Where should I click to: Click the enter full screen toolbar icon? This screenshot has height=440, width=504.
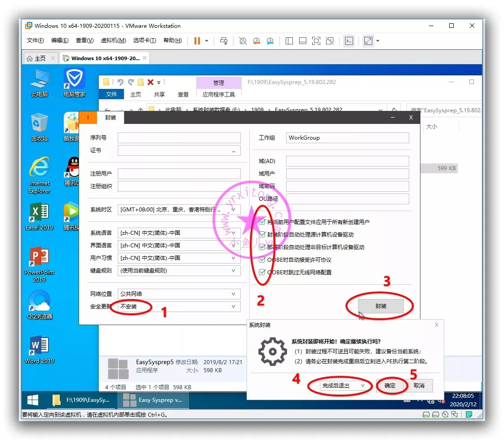tap(368, 41)
